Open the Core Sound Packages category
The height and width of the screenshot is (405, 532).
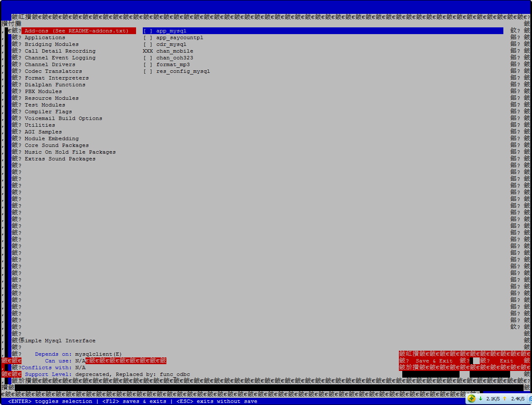[x=57, y=145]
